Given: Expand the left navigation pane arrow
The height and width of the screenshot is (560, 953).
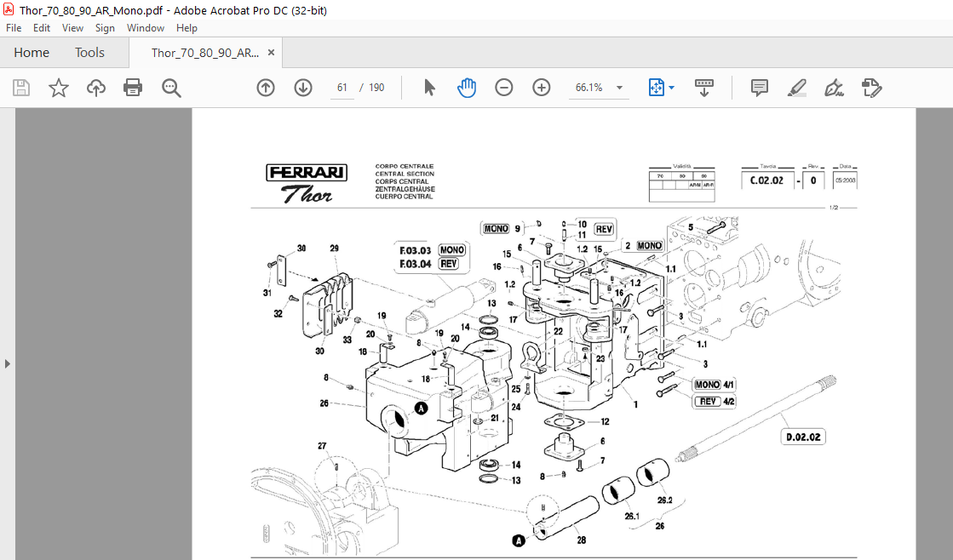Looking at the screenshot, I should tap(8, 363).
